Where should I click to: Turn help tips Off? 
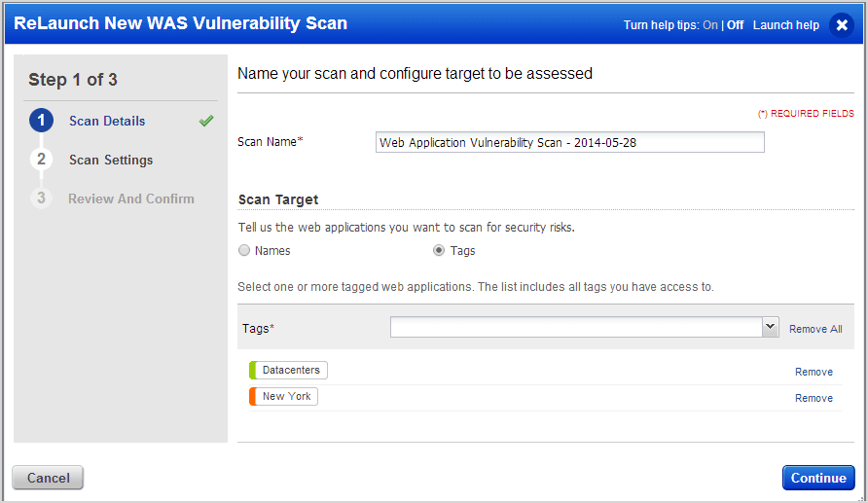tap(735, 25)
